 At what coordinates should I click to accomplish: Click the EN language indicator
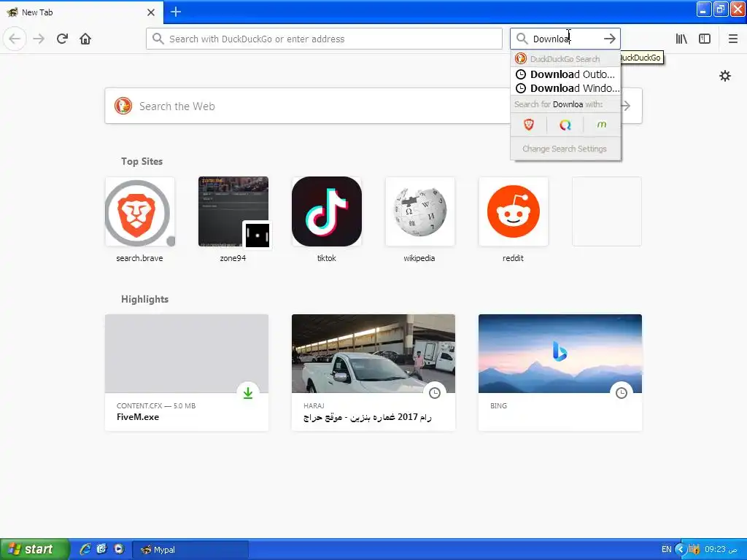pos(666,549)
